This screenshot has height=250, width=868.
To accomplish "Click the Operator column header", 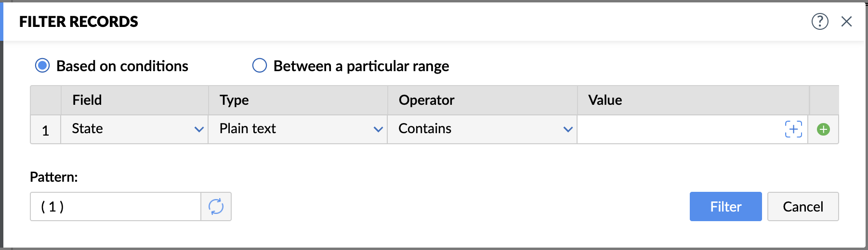I will click(426, 100).
